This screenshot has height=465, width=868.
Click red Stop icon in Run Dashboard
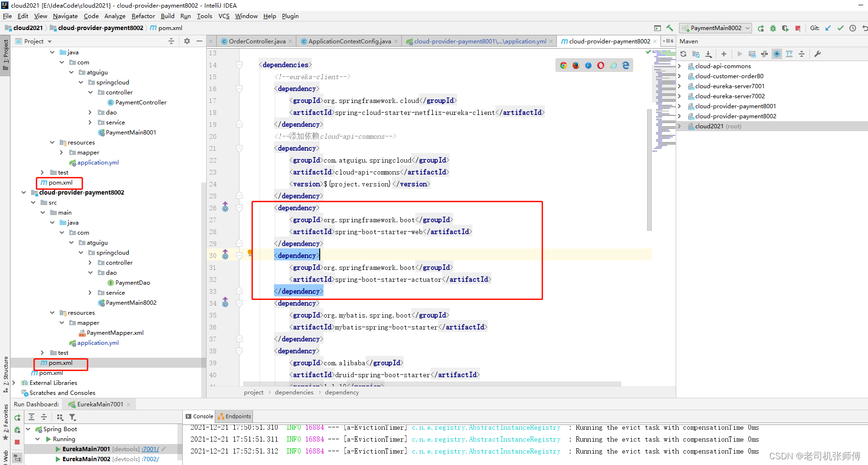[17, 442]
